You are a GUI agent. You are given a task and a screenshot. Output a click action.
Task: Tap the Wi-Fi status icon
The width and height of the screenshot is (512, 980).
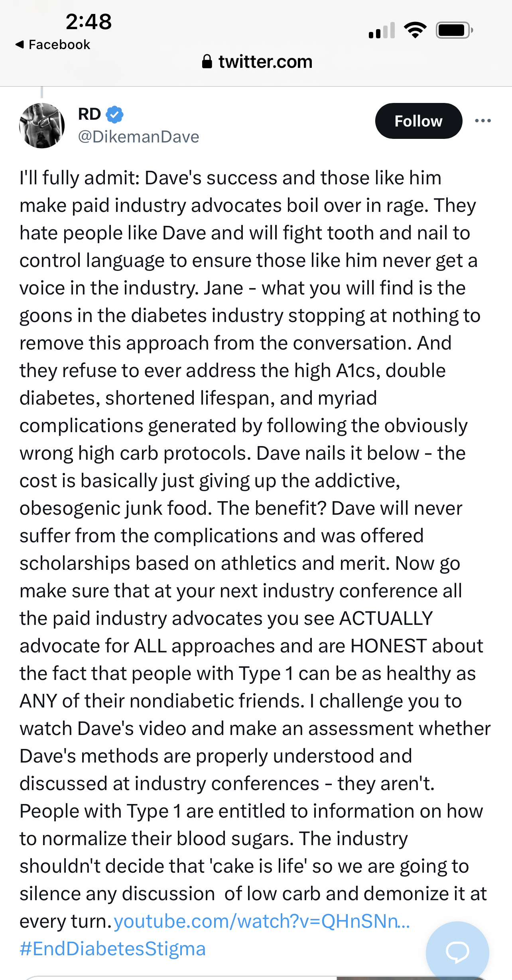415,30
